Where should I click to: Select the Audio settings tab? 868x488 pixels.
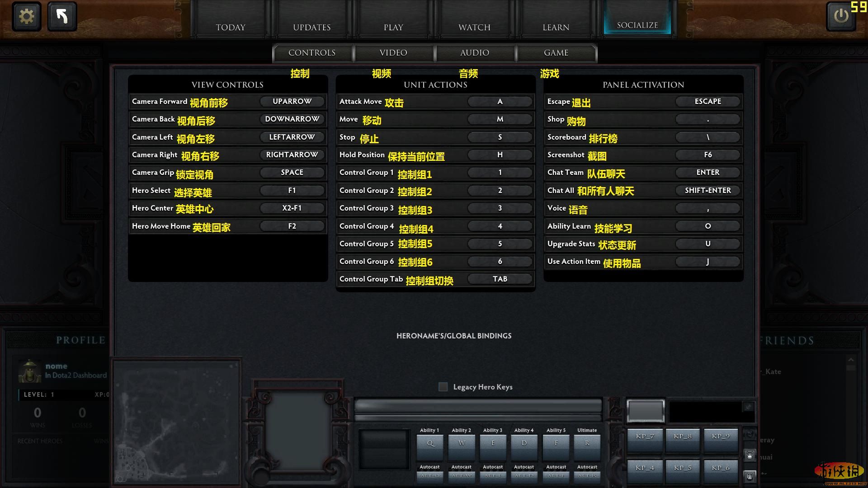(x=475, y=52)
